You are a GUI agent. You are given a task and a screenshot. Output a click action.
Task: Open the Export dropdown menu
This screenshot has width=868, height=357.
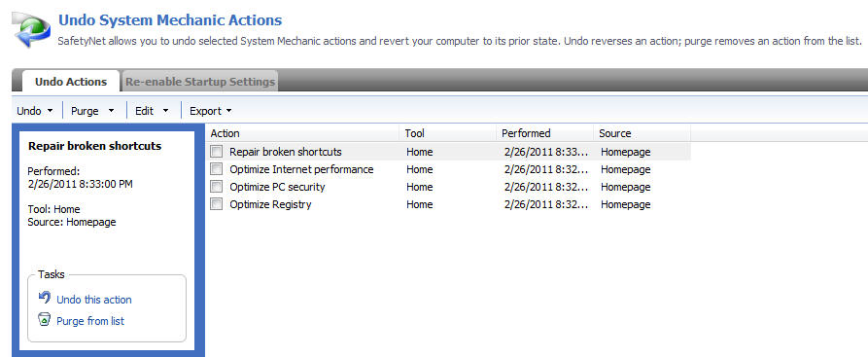click(210, 111)
